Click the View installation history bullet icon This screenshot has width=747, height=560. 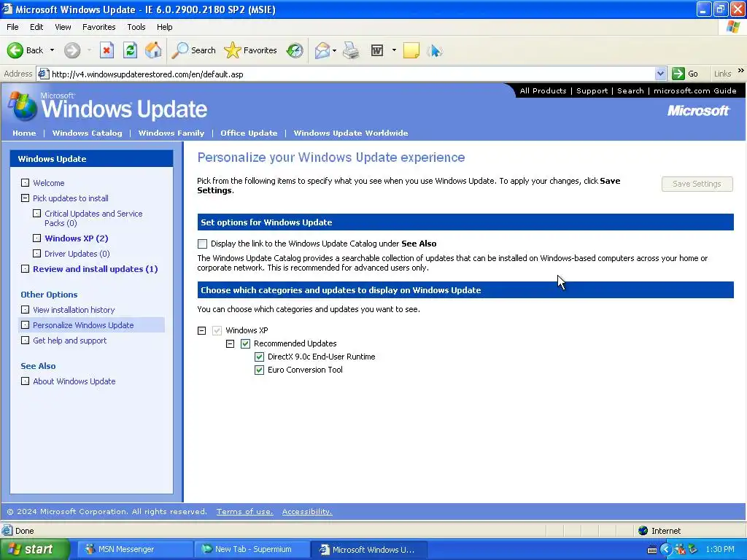[x=26, y=309]
